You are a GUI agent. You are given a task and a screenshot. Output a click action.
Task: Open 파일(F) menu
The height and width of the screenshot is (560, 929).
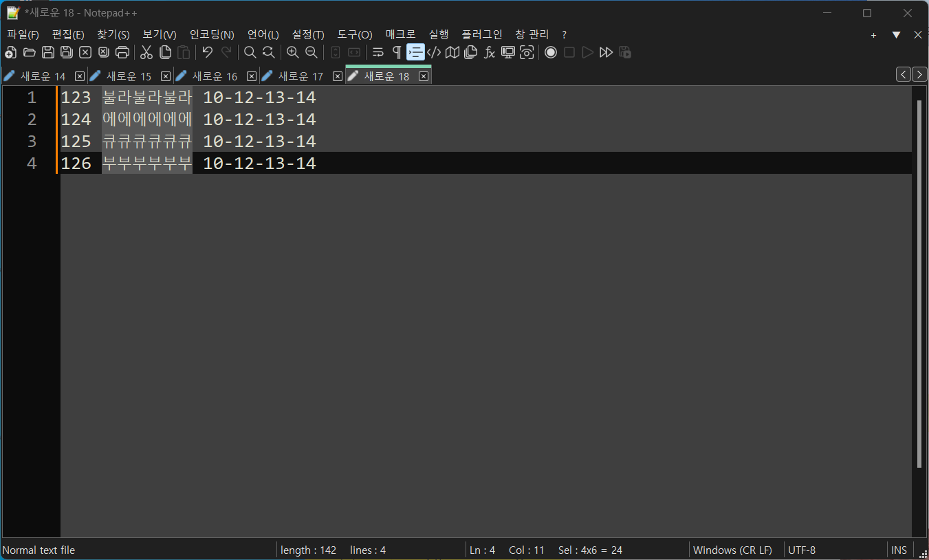coord(23,34)
